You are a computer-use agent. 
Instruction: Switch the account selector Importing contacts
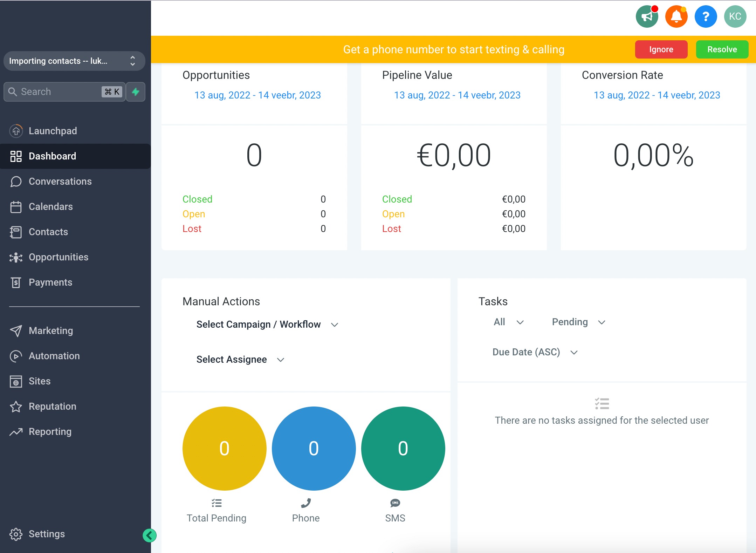point(74,61)
